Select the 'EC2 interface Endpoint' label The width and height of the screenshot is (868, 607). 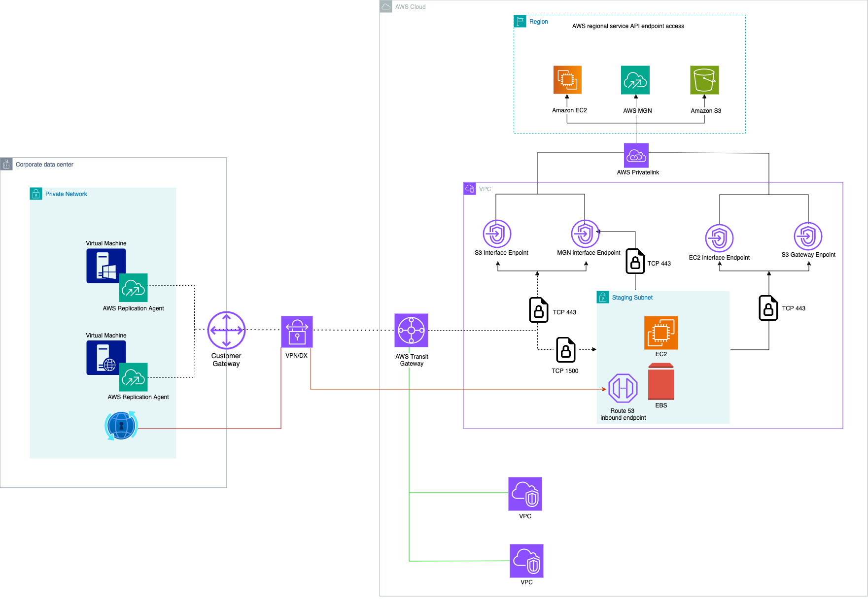[719, 258]
